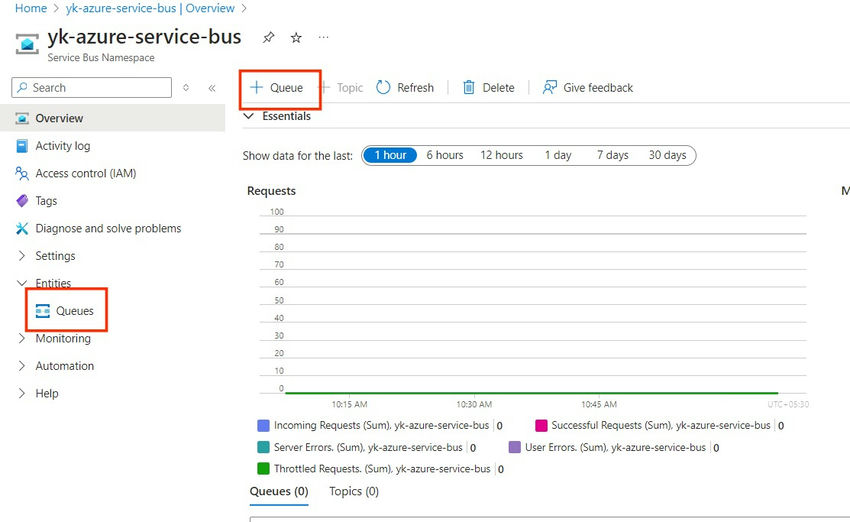This screenshot has width=850, height=522.
Task: Click the 10:30 AM axis label
Action: pyautogui.click(x=474, y=404)
